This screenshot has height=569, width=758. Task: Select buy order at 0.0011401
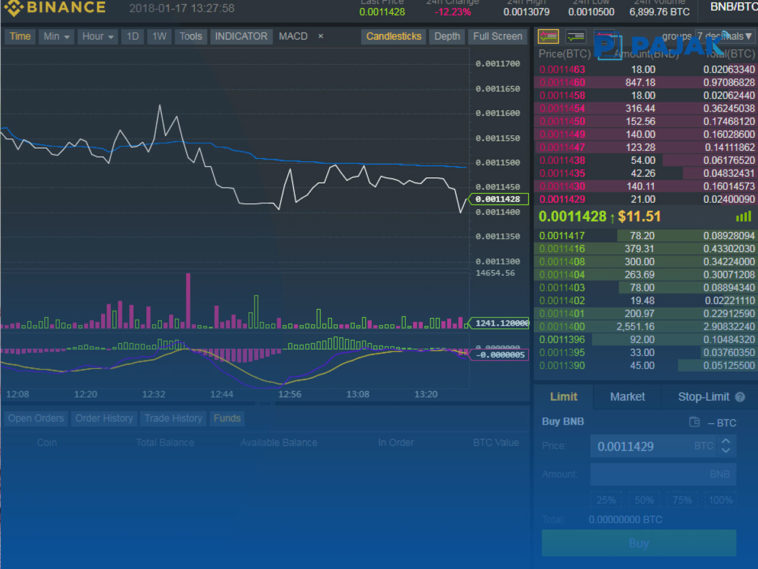click(x=646, y=314)
